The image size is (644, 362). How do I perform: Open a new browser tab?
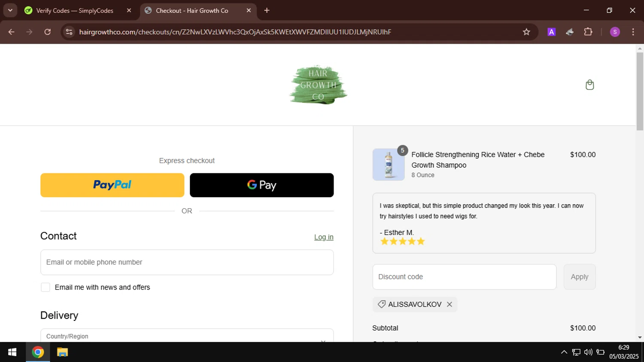pos(267,10)
